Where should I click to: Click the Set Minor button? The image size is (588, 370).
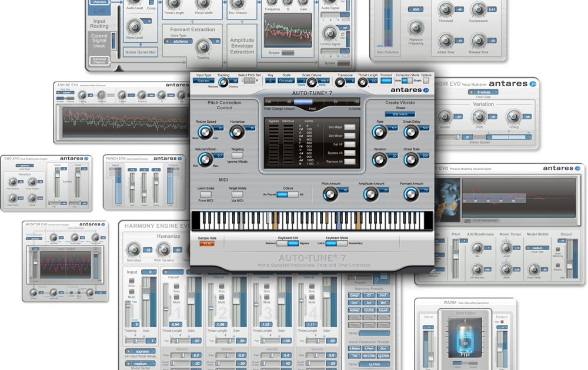(349, 136)
